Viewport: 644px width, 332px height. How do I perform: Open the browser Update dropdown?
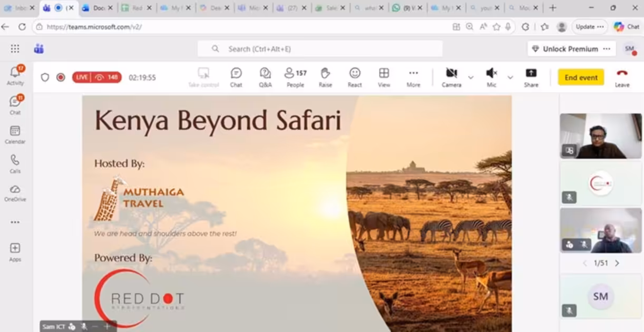click(589, 26)
